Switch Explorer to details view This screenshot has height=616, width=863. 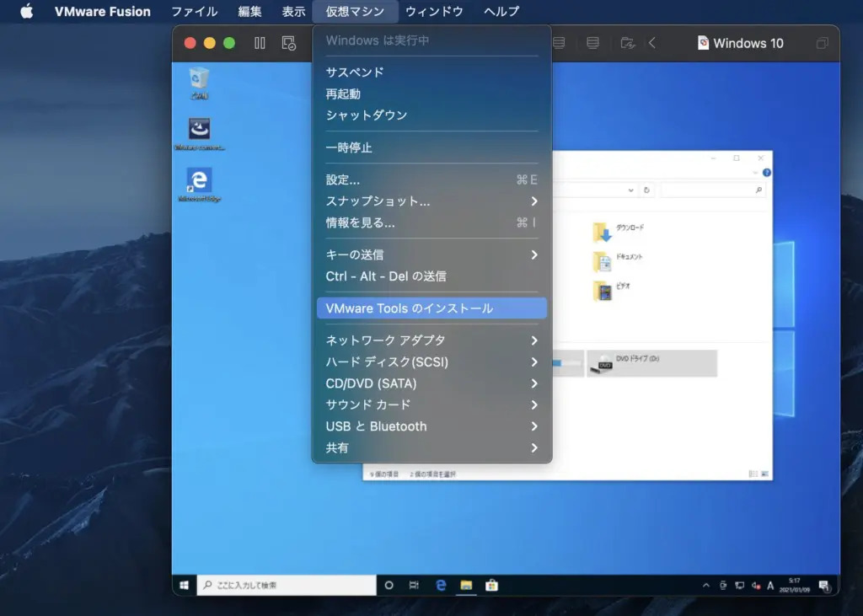tap(753, 474)
